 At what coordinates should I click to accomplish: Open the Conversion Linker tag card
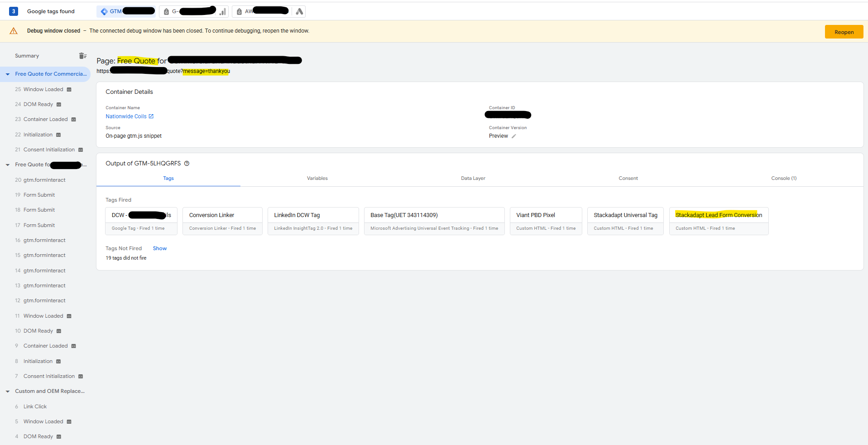pyautogui.click(x=222, y=221)
